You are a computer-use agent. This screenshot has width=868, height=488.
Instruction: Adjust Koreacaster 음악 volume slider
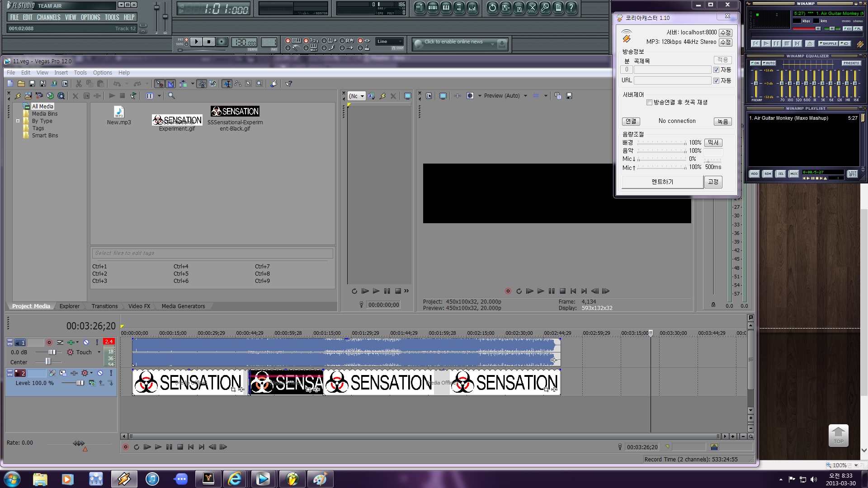661,151
